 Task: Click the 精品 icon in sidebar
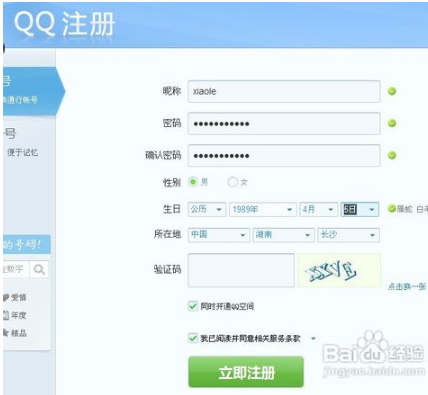(5, 333)
